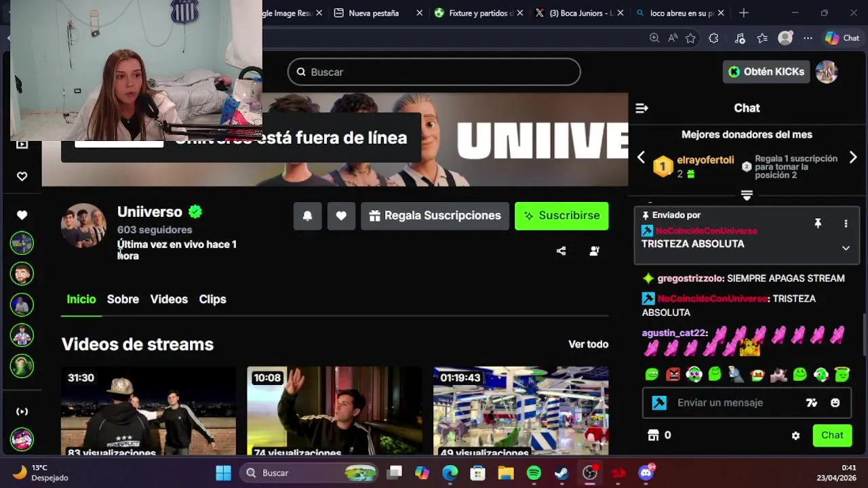The image size is (868, 488).
Task: Click the read aloud icon in address bar
Action: coord(673,39)
